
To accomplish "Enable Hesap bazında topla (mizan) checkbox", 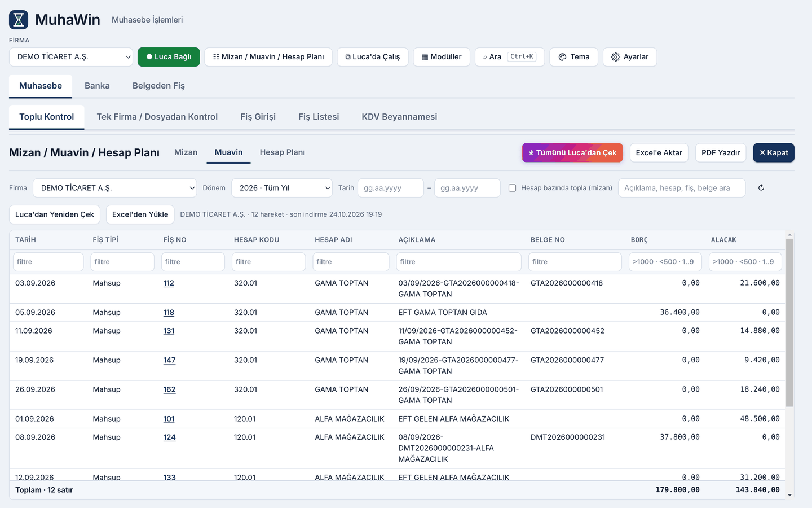I will point(512,188).
